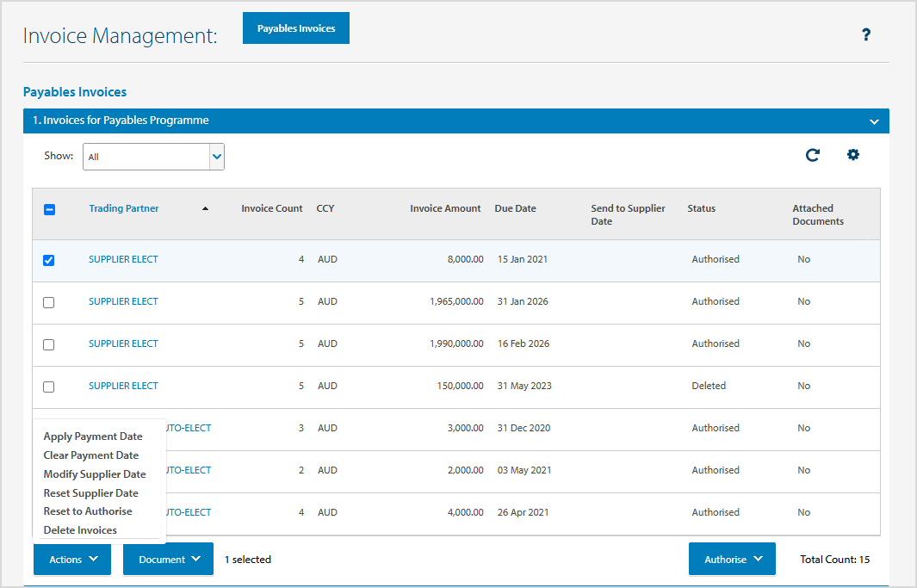Click Send to Supplier Date header

pos(628,214)
